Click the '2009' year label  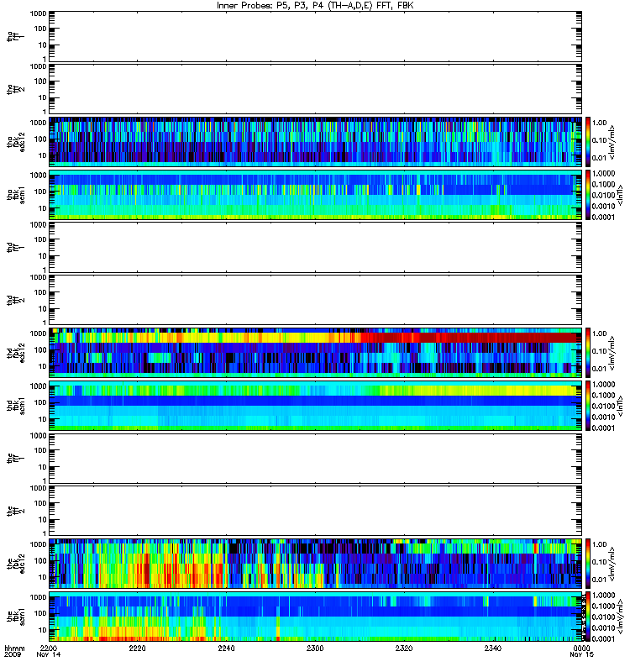13,654
